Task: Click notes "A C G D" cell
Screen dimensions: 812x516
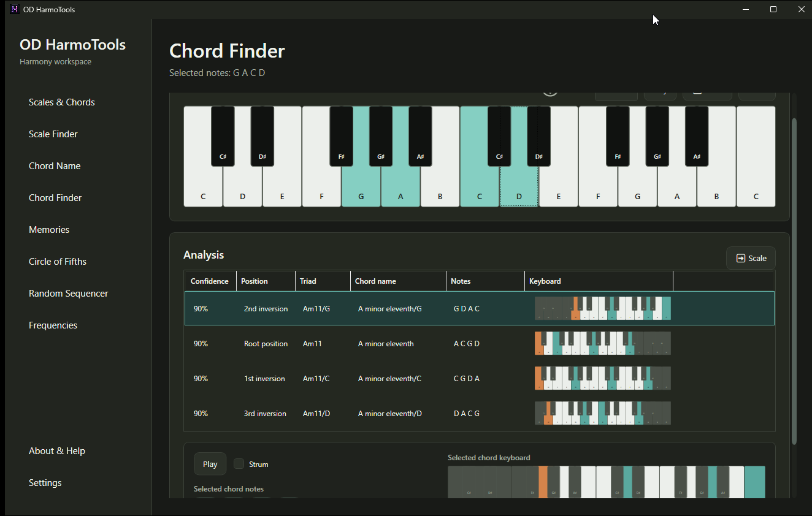Action: 467,344
